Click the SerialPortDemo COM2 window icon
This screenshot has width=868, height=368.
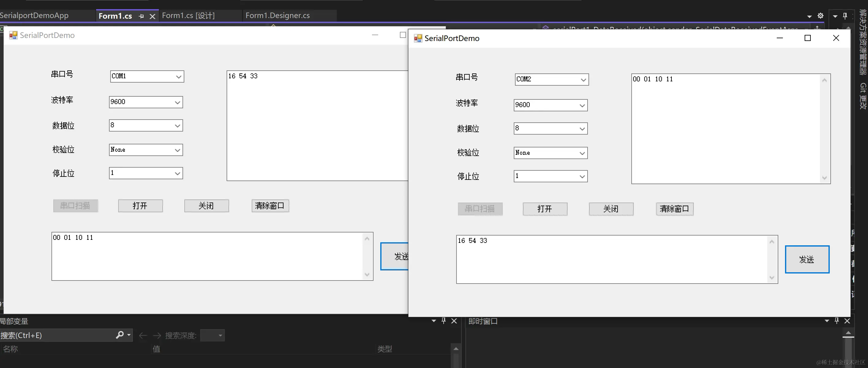418,38
